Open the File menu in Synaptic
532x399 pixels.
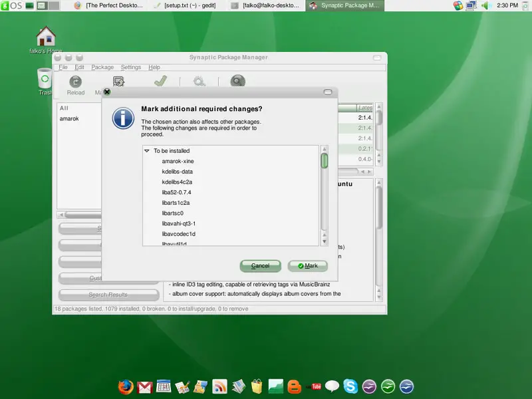coord(63,67)
